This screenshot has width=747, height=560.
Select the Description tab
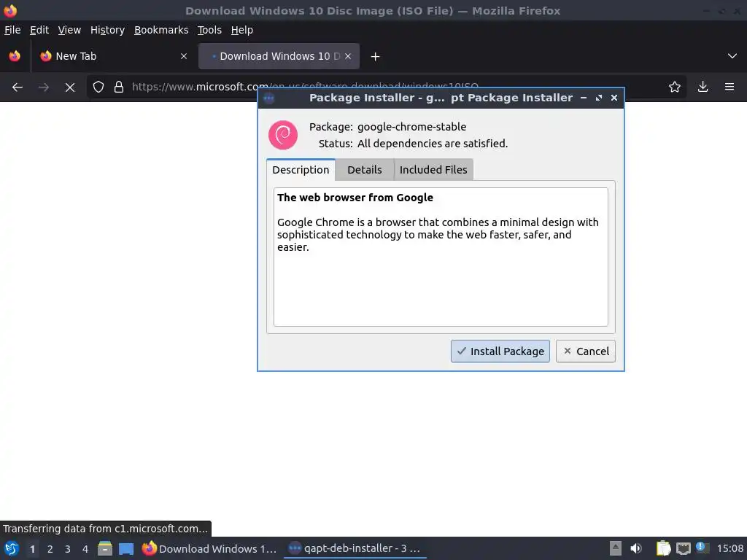pos(301,170)
